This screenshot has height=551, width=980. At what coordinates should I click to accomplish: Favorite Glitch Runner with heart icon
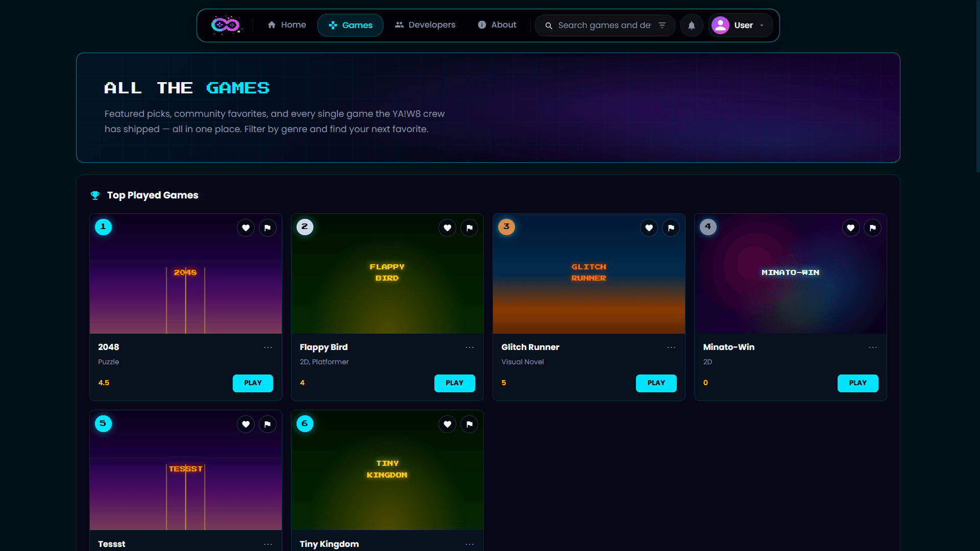[649, 228]
